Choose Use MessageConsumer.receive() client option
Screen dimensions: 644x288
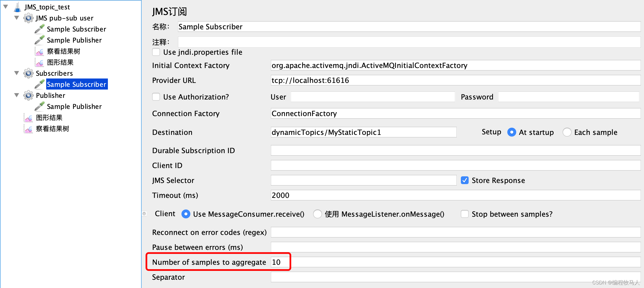(x=186, y=214)
